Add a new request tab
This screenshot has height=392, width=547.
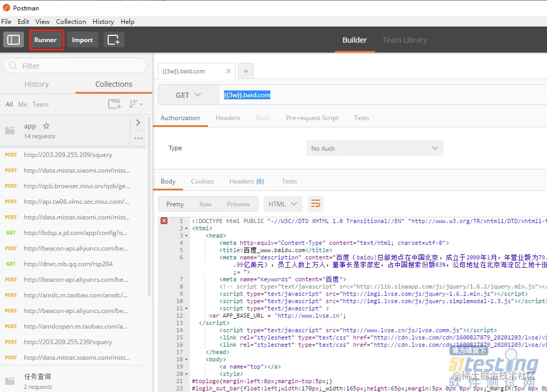tap(246, 71)
